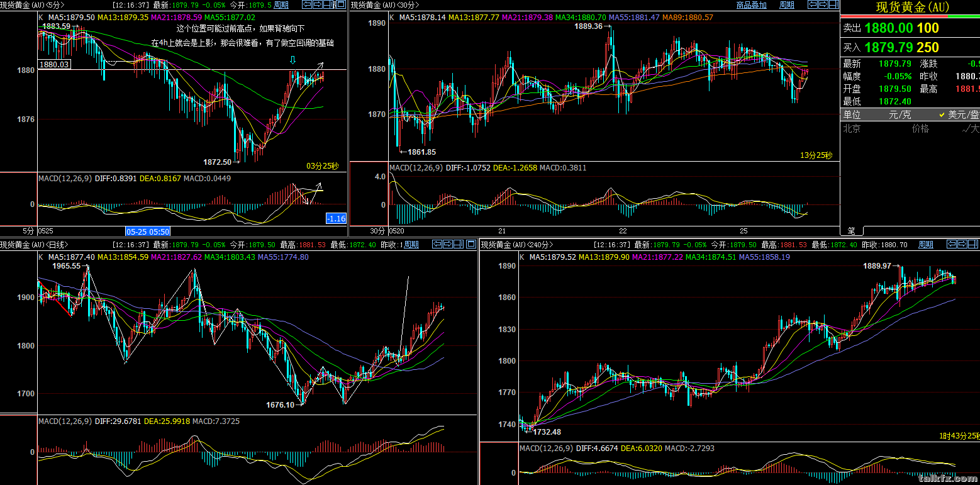The height and width of the screenshot is (485, 980).
Task: Click the 现货黄金(AU) quote panel title
Action: pos(912,8)
